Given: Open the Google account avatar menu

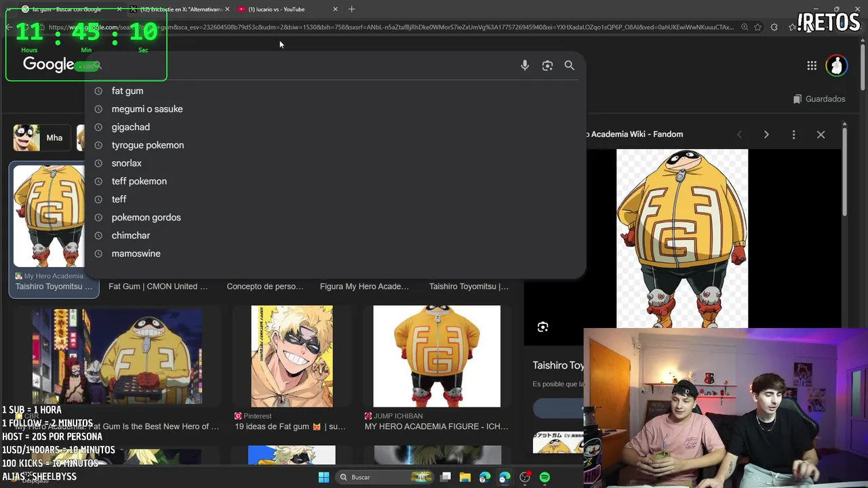Looking at the screenshot, I should 837,65.
